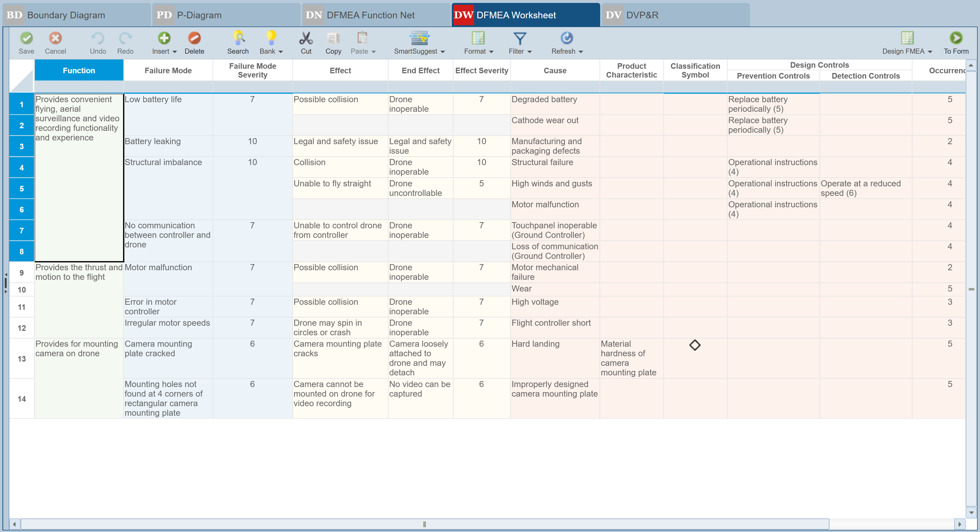Switch to the DVP&R tab
The width and height of the screenshot is (980, 532).
pos(676,15)
